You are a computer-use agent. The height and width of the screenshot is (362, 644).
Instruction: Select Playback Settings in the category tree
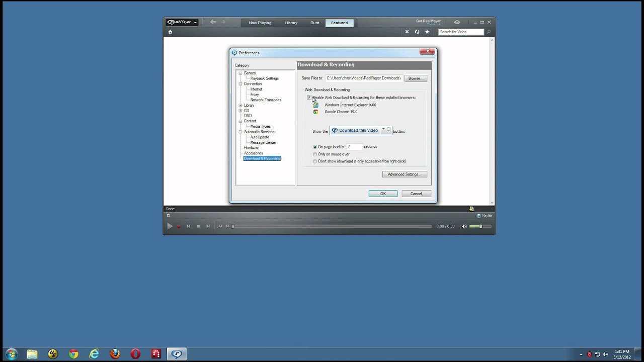click(264, 78)
